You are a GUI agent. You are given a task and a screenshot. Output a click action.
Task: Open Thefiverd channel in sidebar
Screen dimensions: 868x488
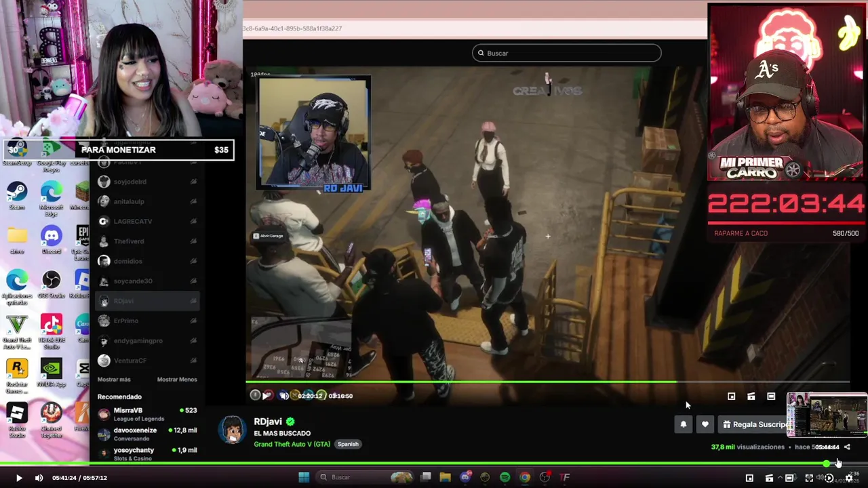148,241
